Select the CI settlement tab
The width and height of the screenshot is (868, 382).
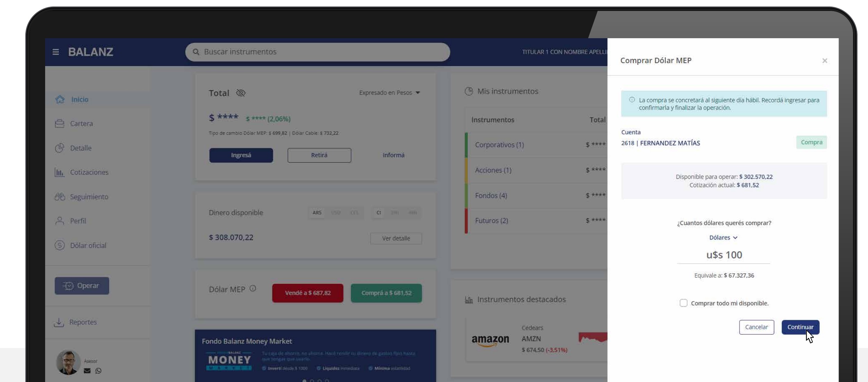point(379,213)
